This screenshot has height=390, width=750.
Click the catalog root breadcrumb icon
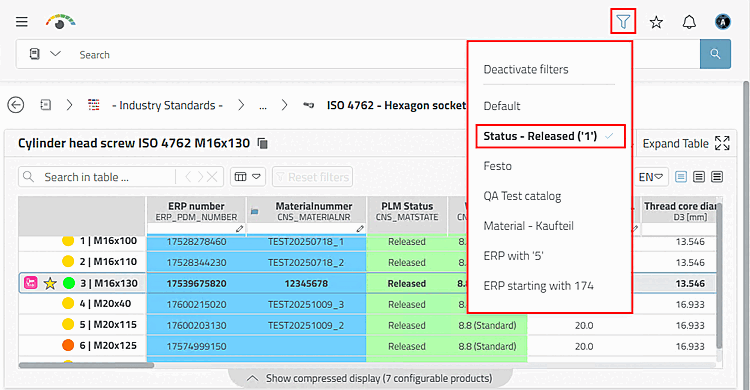(45, 104)
